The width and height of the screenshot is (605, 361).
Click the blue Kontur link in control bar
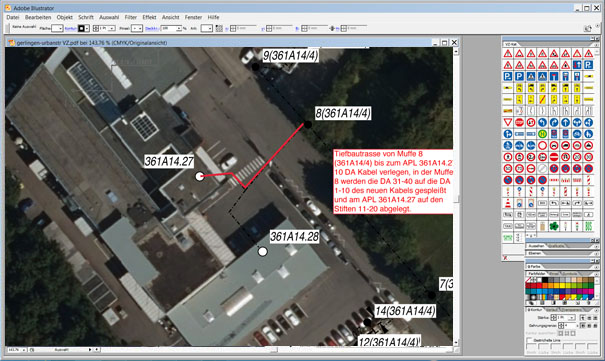70,29
